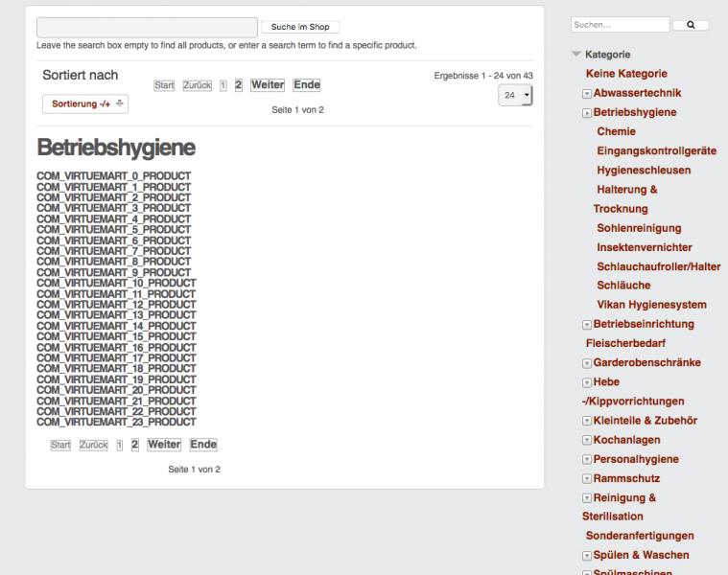Expand the Kleinteile & Zubehör arrow

(x=587, y=421)
